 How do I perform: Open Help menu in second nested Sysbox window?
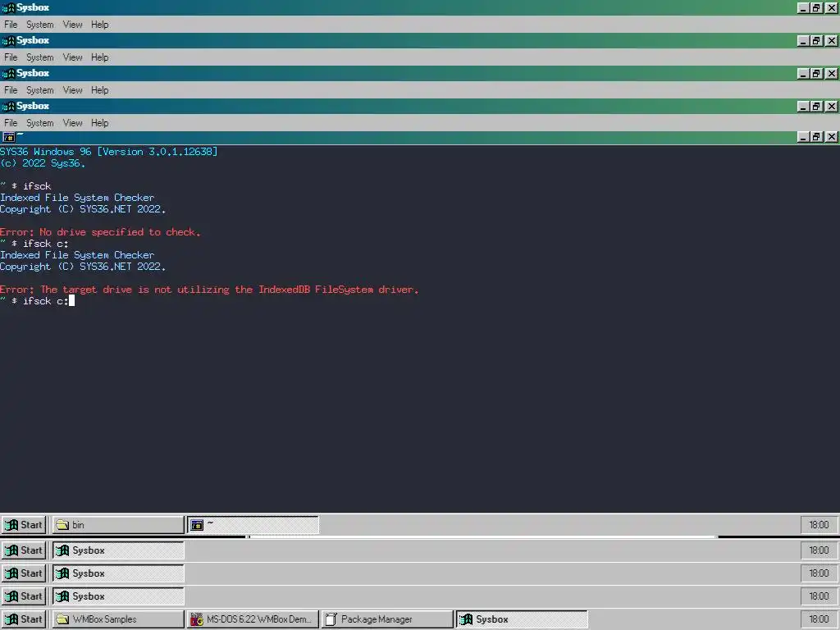99,57
